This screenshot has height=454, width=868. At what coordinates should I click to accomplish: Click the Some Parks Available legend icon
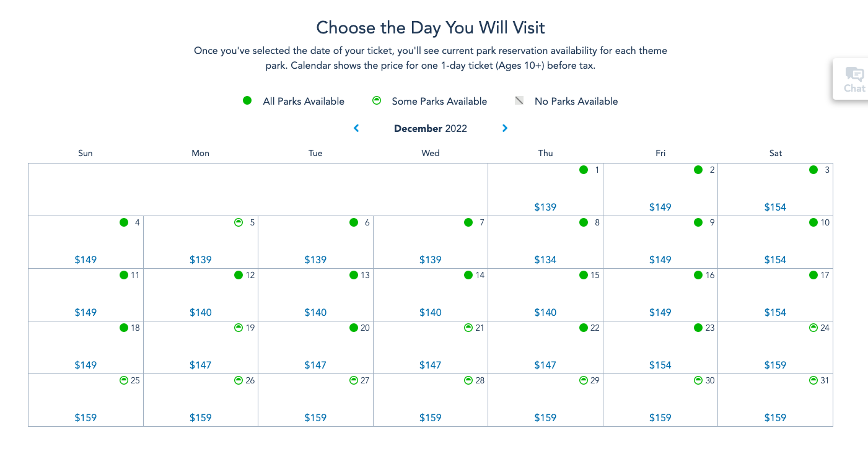[376, 101]
